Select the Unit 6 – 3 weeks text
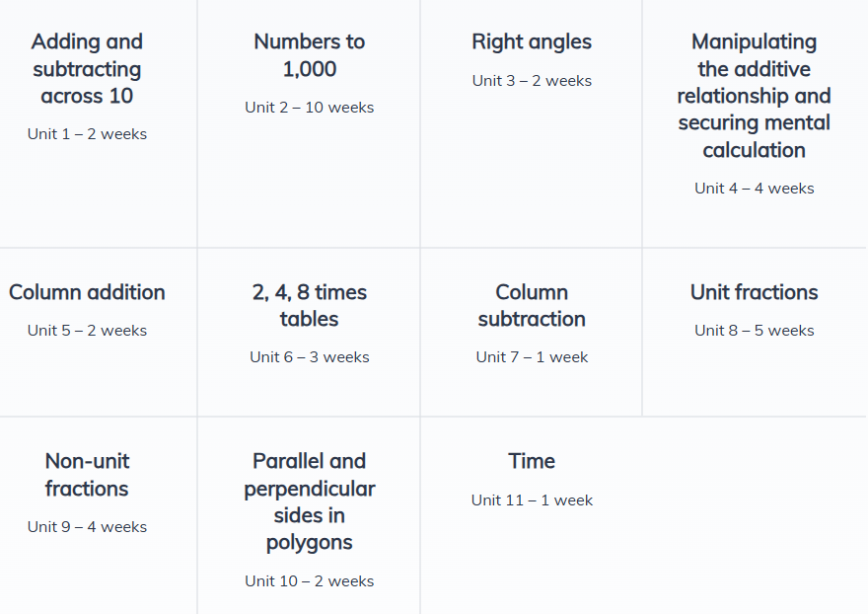868x614 pixels. (309, 357)
